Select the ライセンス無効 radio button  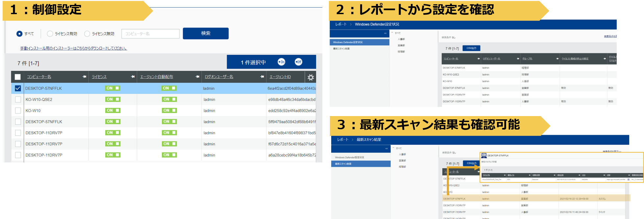[x=87, y=34]
